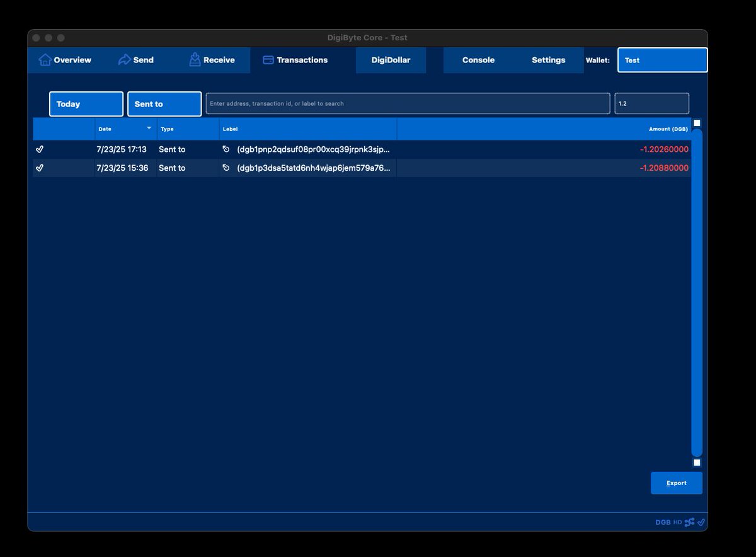756x557 pixels.
Task: Click confirmed checkmark icon for 17:13 transaction
Action: click(x=40, y=149)
